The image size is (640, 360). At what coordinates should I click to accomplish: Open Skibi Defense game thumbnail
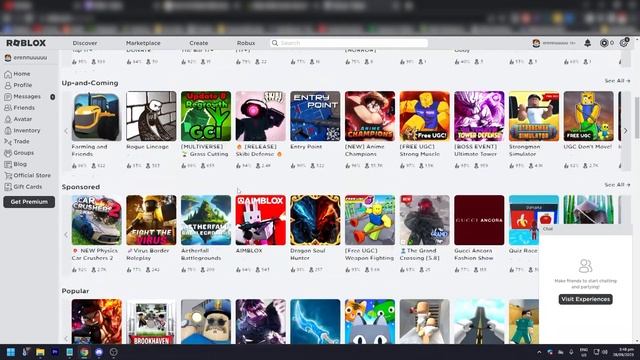tap(260, 116)
